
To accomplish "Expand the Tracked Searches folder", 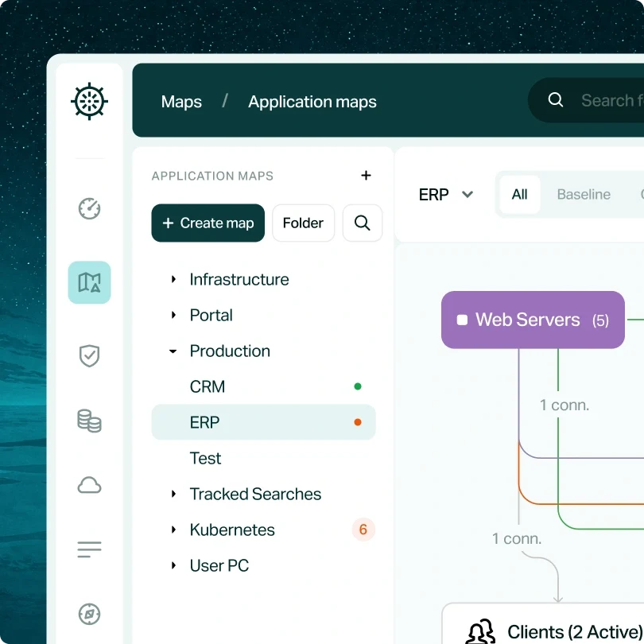I will (173, 494).
